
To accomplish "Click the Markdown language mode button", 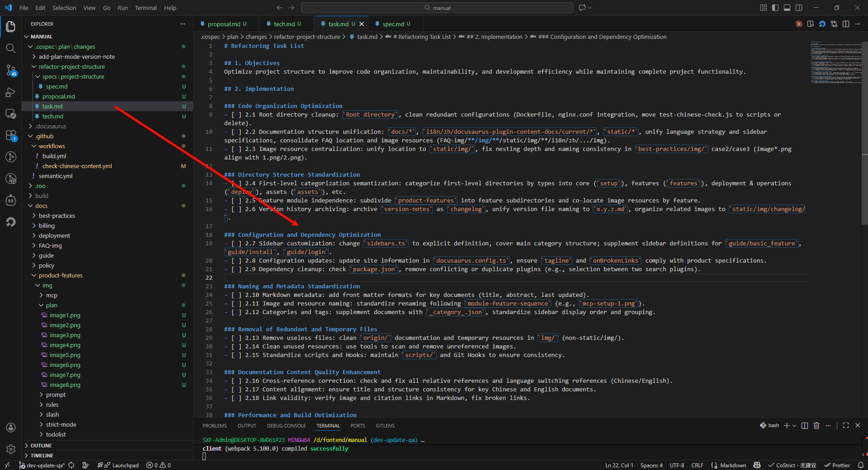I will pos(733,465).
